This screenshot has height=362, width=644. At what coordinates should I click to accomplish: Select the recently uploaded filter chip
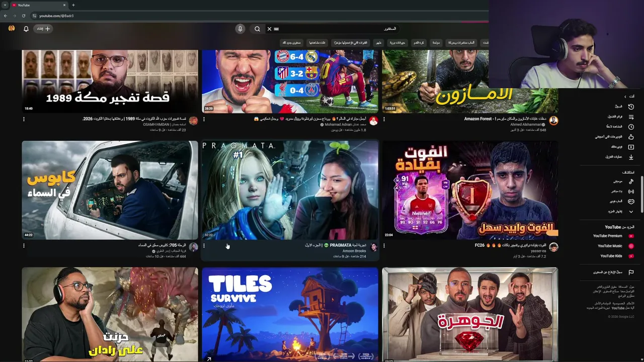click(350, 43)
